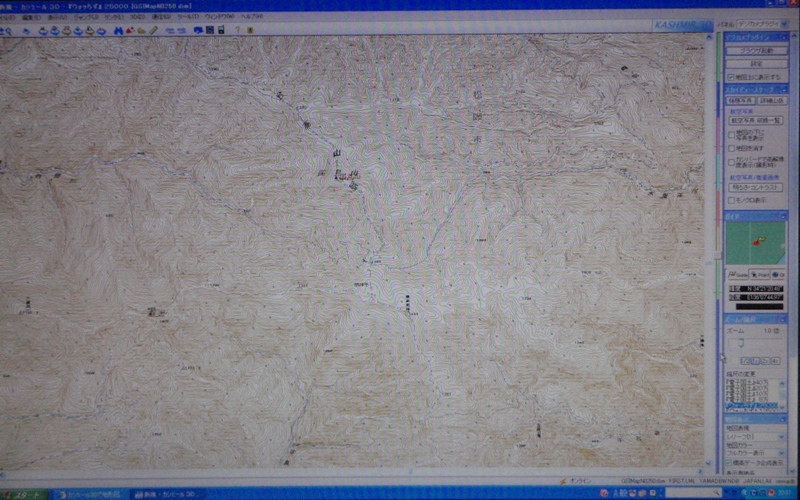Image resolution: width=800 pixels, height=500 pixels.
Task: Open the 表示 (View) menu
Action: point(57,17)
